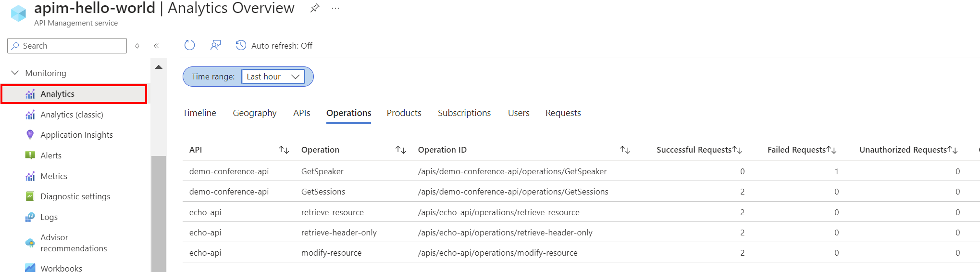Switch to the Timeline tab
980x272 pixels.
199,113
